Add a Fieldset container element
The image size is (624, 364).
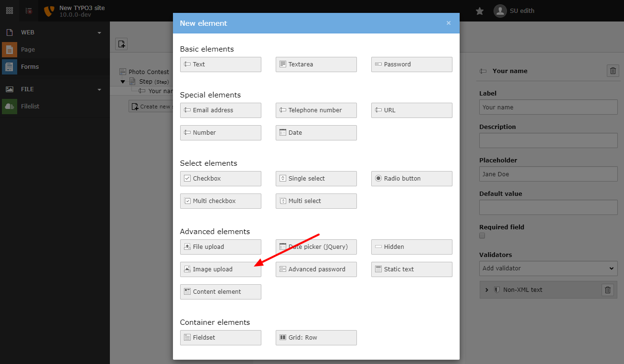pos(220,338)
